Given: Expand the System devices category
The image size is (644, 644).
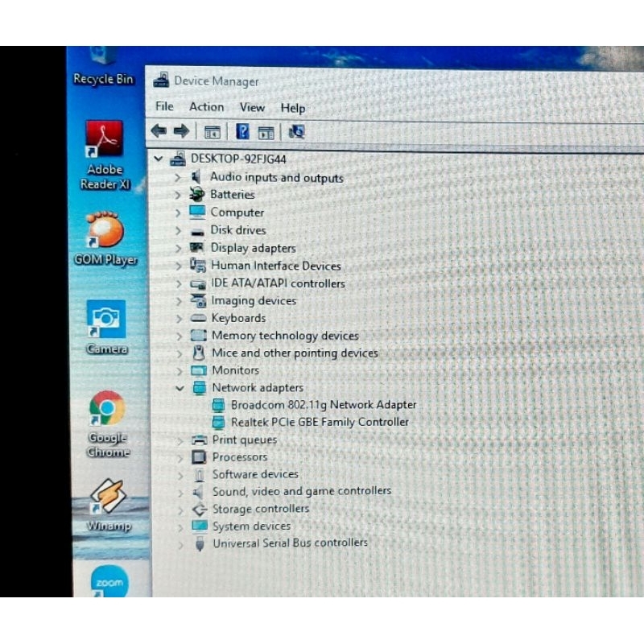Looking at the screenshot, I should click(x=180, y=527).
